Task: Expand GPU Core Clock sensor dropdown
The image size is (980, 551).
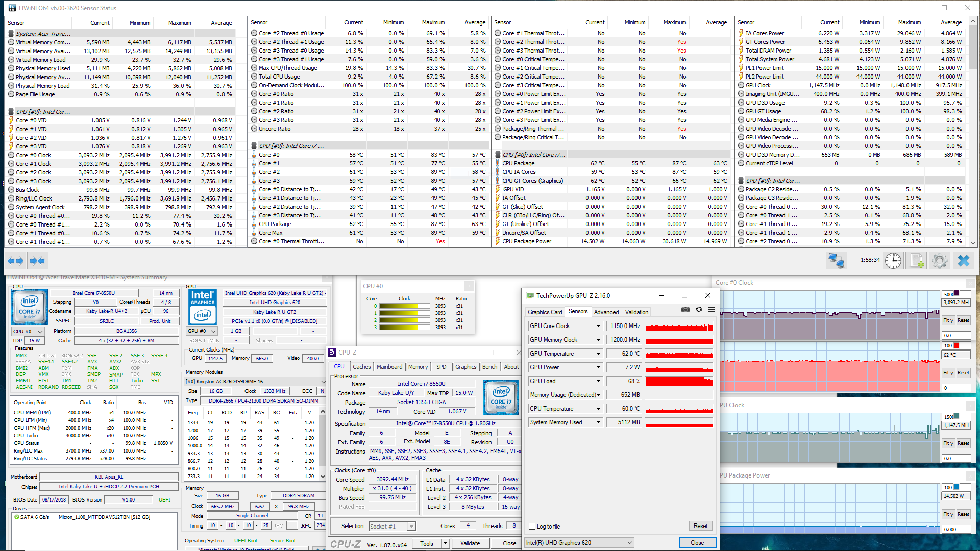Action: tap(598, 326)
